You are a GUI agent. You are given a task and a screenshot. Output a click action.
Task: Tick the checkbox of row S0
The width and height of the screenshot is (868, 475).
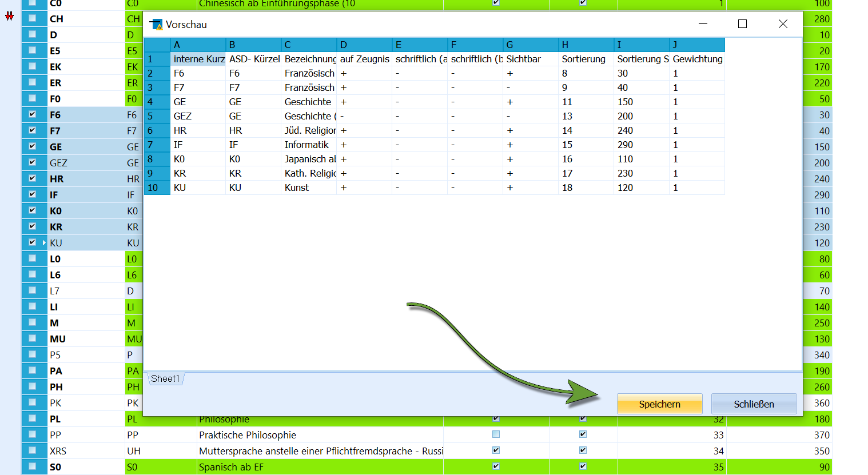(x=33, y=466)
